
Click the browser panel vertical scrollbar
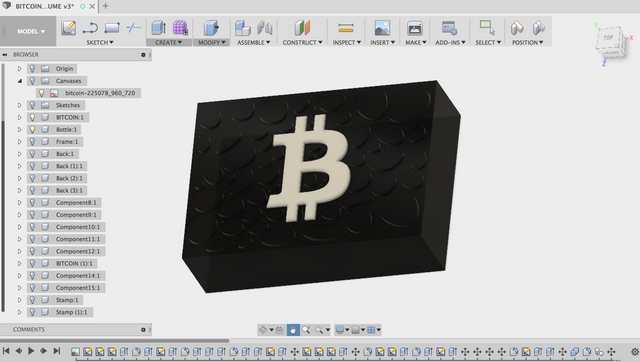pos(3,215)
